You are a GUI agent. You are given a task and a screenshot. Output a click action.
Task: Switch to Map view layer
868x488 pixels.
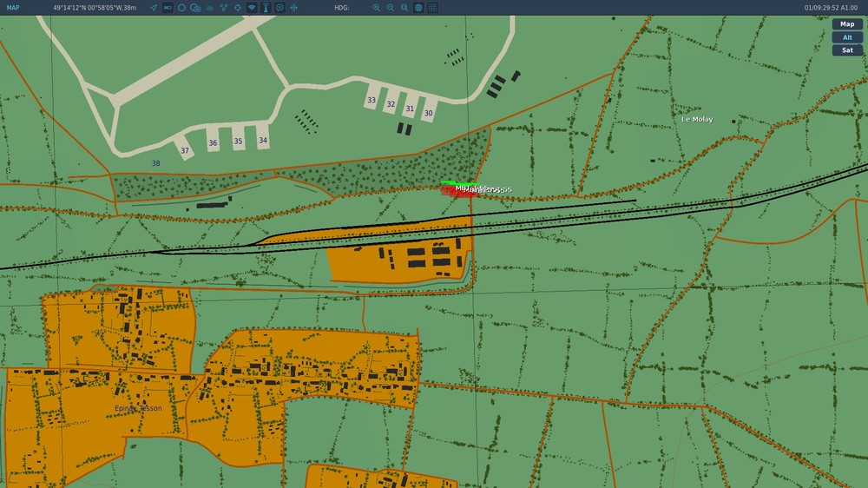pyautogui.click(x=847, y=23)
